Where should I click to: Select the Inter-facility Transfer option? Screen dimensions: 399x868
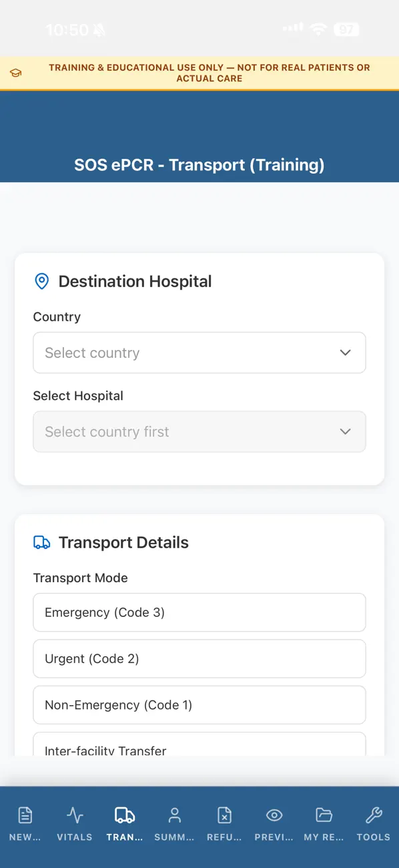point(199,748)
